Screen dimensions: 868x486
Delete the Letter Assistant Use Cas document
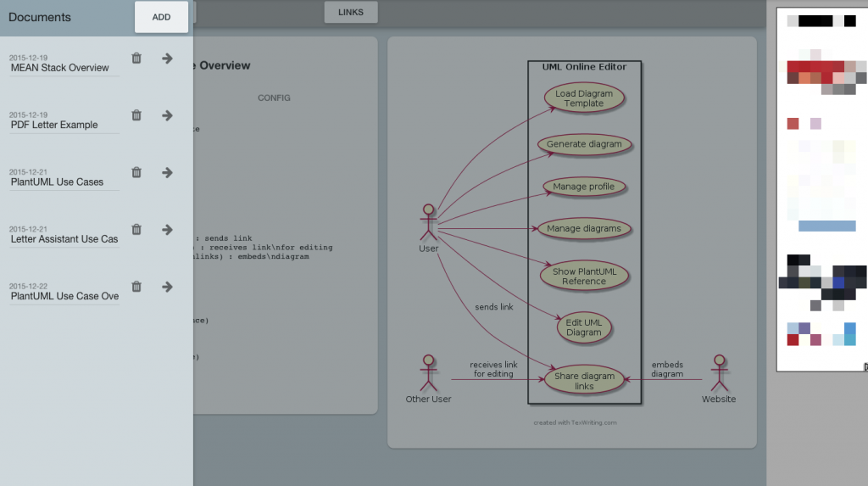click(136, 229)
